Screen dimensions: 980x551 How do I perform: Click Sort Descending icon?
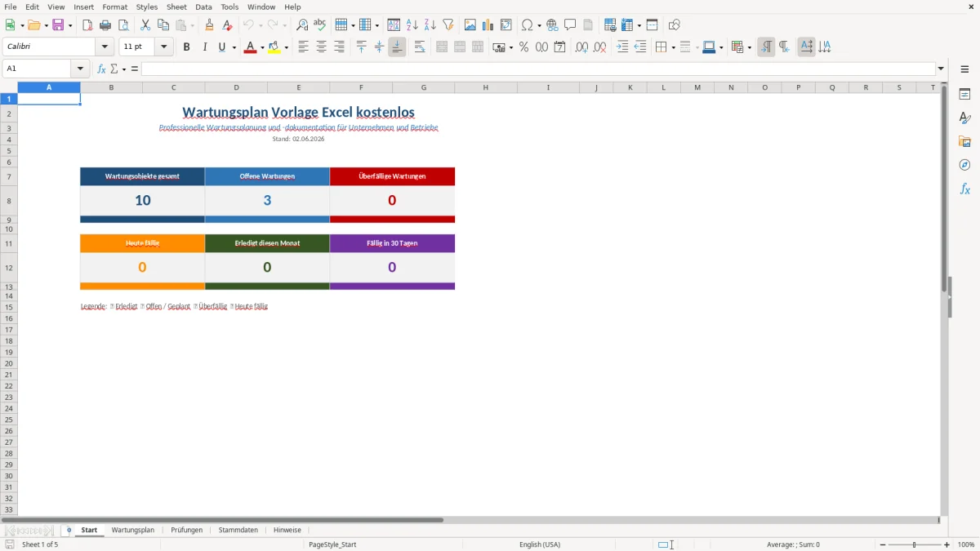[430, 25]
